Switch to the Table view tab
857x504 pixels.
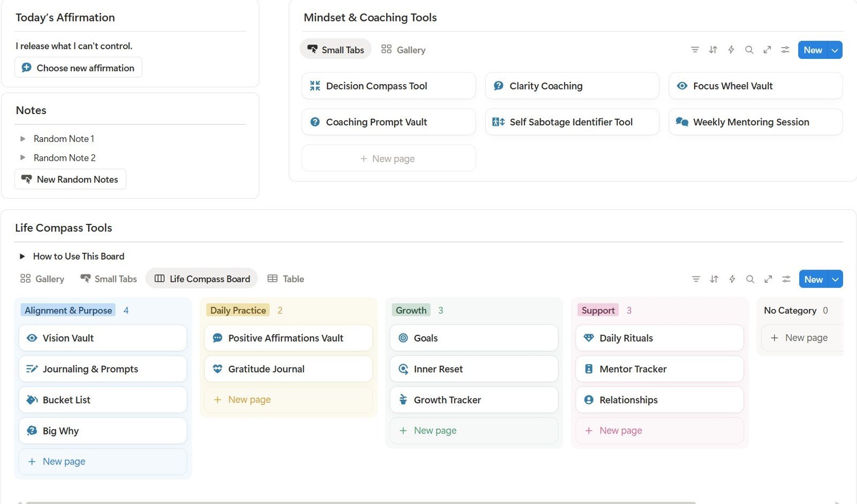(x=286, y=279)
